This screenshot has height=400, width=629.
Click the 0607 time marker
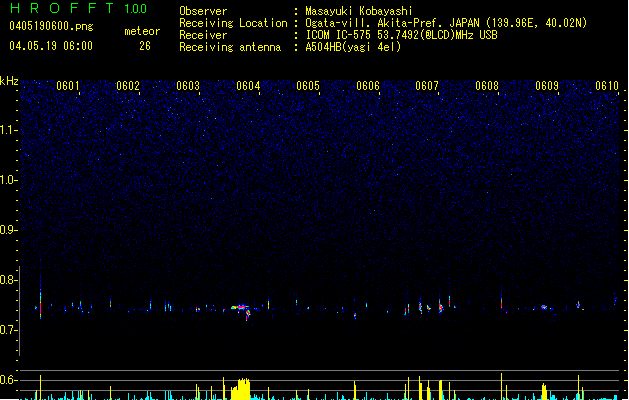427,86
